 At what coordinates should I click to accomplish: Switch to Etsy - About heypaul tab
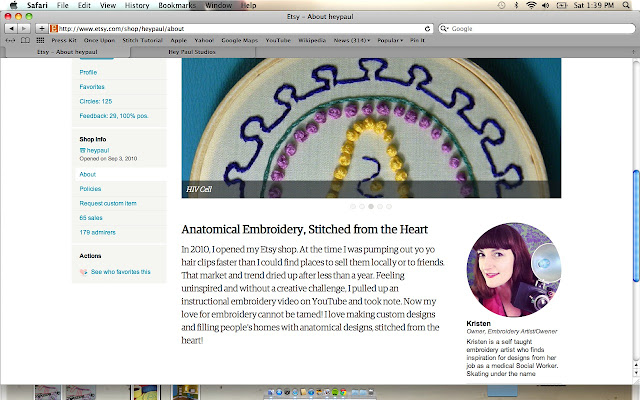[x=67, y=52]
